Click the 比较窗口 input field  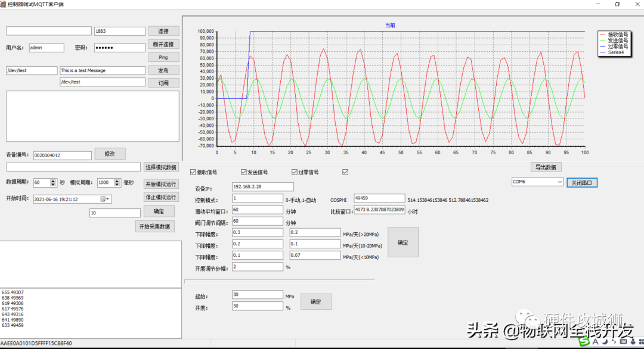pos(379,210)
